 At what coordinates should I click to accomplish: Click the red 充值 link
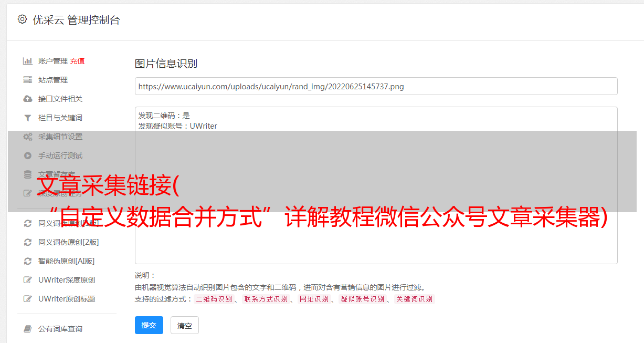77,61
